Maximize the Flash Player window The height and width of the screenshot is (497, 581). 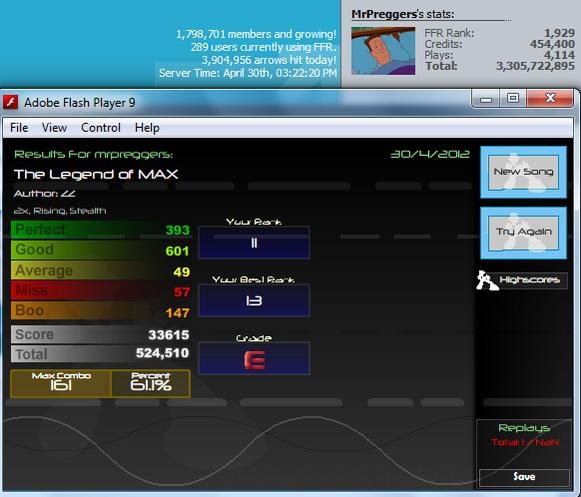[x=513, y=98]
